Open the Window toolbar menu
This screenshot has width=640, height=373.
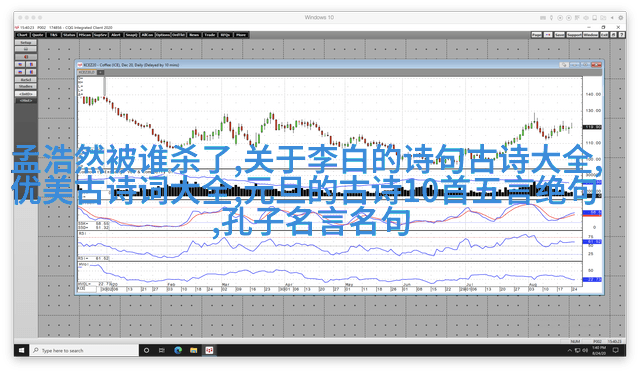point(590,35)
